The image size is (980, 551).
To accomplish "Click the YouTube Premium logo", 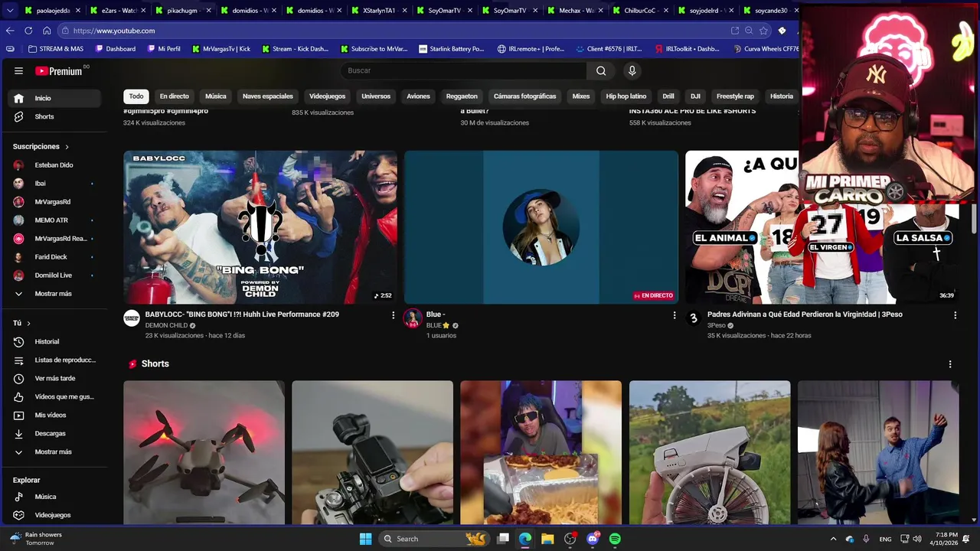I will click(x=59, y=70).
